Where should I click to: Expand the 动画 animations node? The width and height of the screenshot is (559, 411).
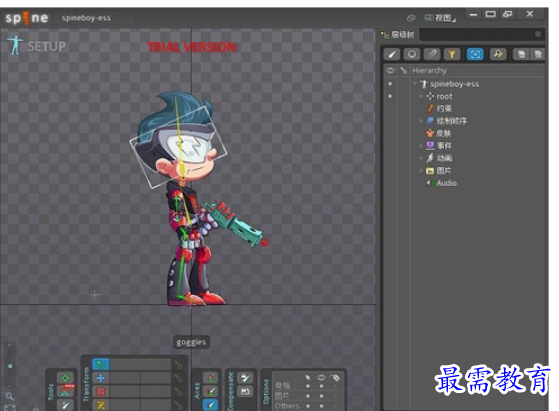click(x=421, y=158)
